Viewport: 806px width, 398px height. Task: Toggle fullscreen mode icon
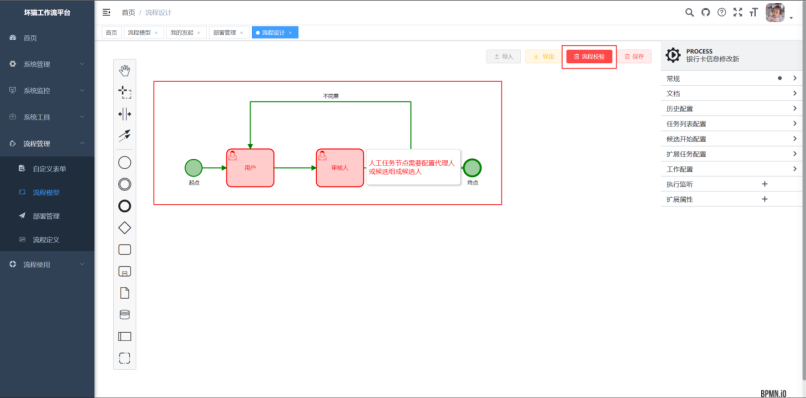[738, 13]
